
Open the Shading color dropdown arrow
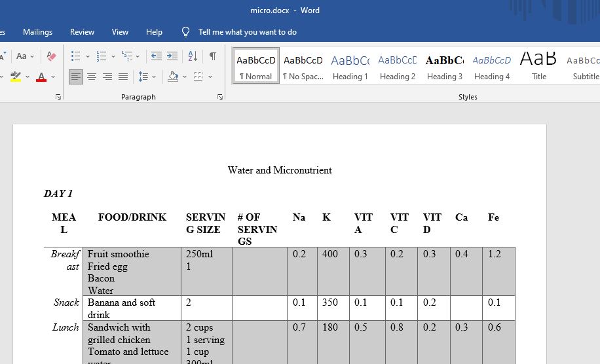point(185,77)
